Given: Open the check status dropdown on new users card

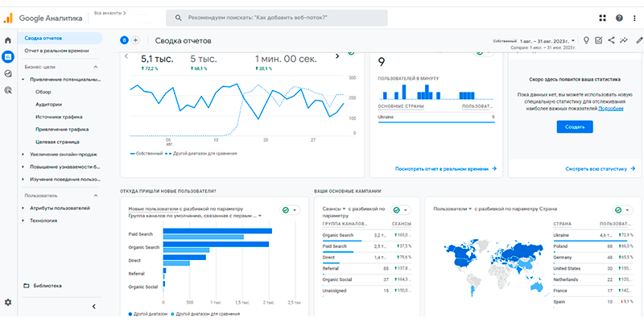Looking at the screenshot, I should pyautogui.click(x=290, y=210).
